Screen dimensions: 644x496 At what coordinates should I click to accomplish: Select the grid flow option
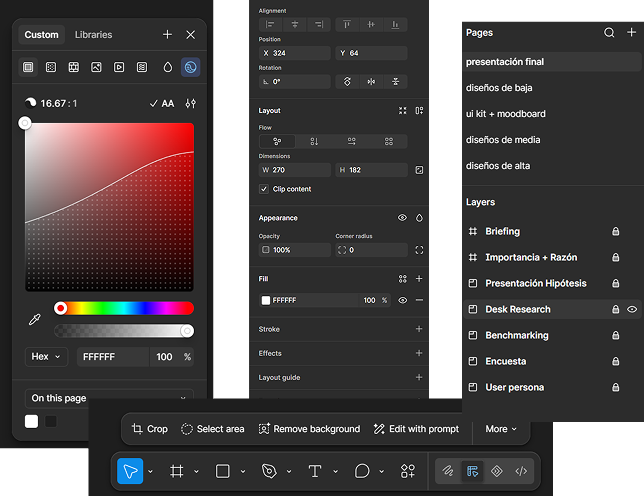389,141
